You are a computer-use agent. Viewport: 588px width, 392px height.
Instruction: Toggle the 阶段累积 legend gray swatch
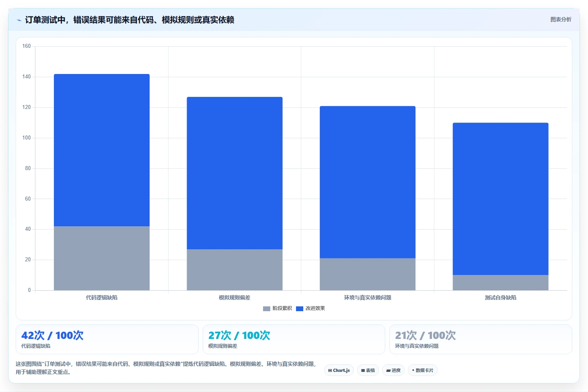tap(266, 309)
